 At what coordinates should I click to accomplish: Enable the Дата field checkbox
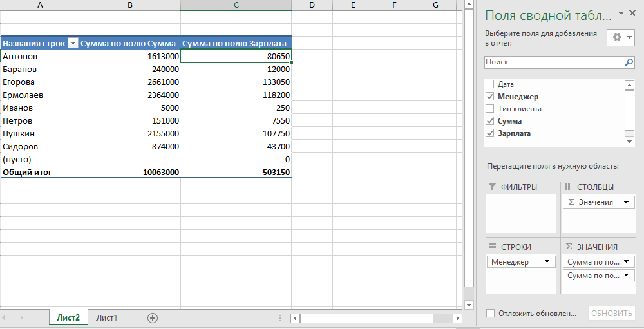click(x=490, y=84)
